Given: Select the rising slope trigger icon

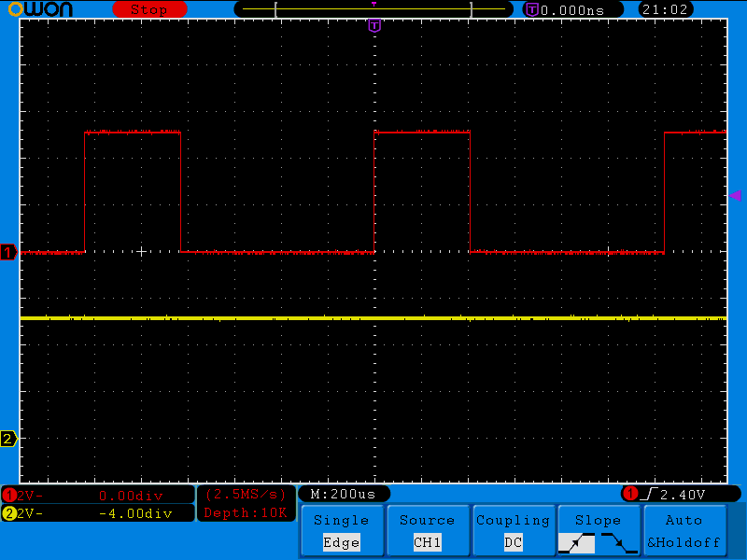Looking at the screenshot, I should 576,543.
